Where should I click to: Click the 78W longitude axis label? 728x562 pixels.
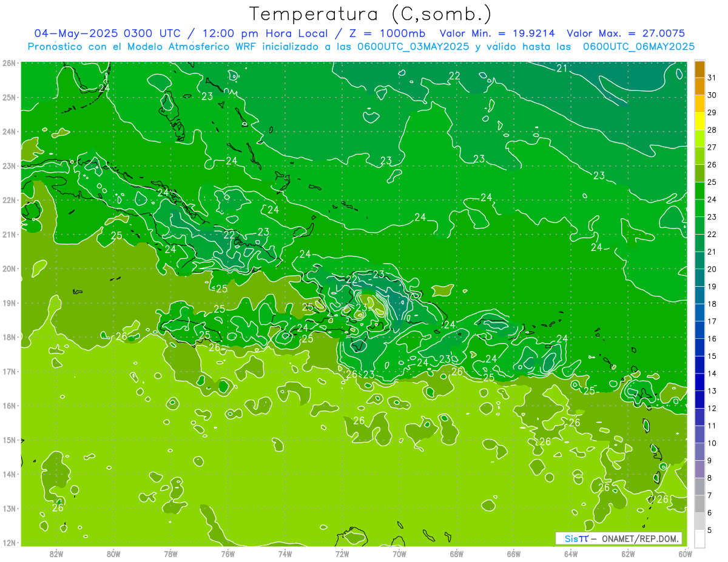tap(170, 554)
